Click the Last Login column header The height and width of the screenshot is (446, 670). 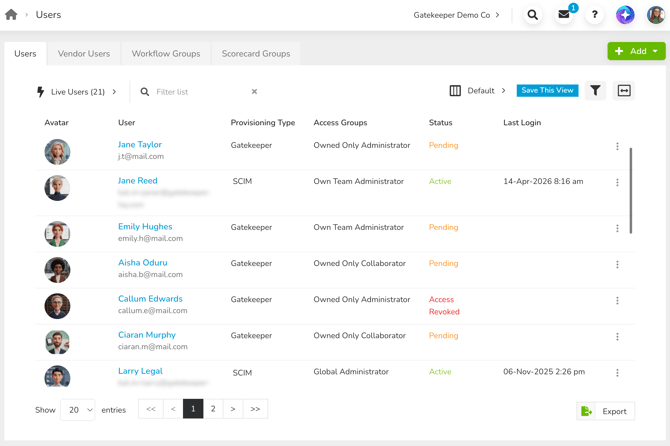(x=522, y=123)
